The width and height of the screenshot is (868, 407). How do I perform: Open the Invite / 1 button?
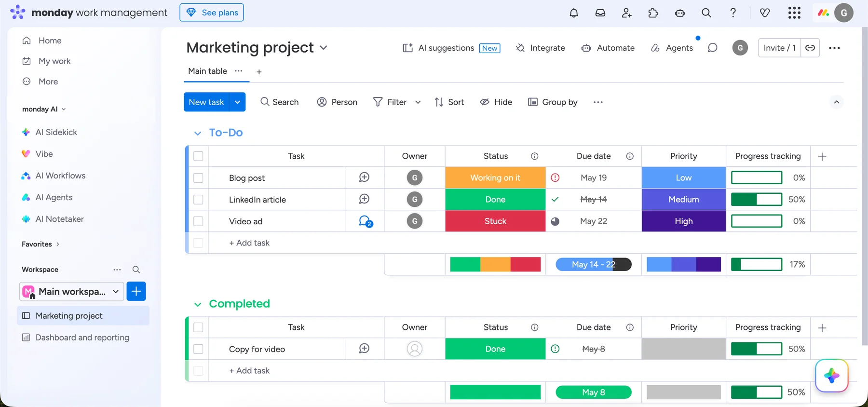click(x=780, y=48)
